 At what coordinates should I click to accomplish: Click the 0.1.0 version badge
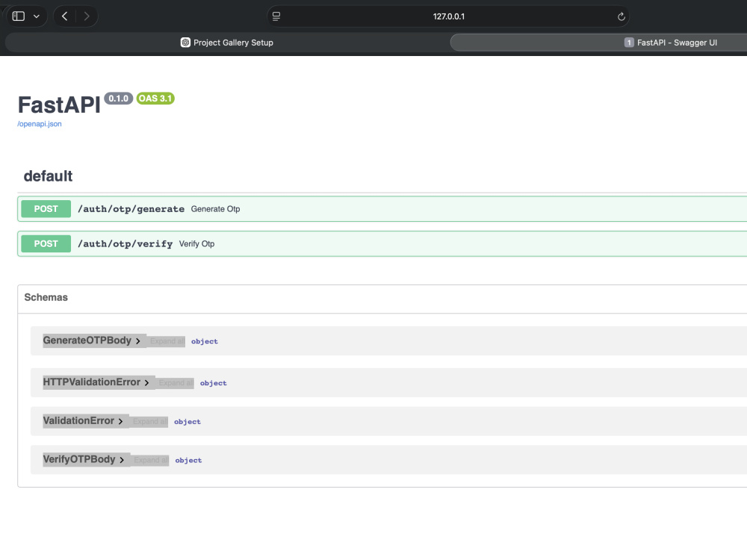pos(118,99)
